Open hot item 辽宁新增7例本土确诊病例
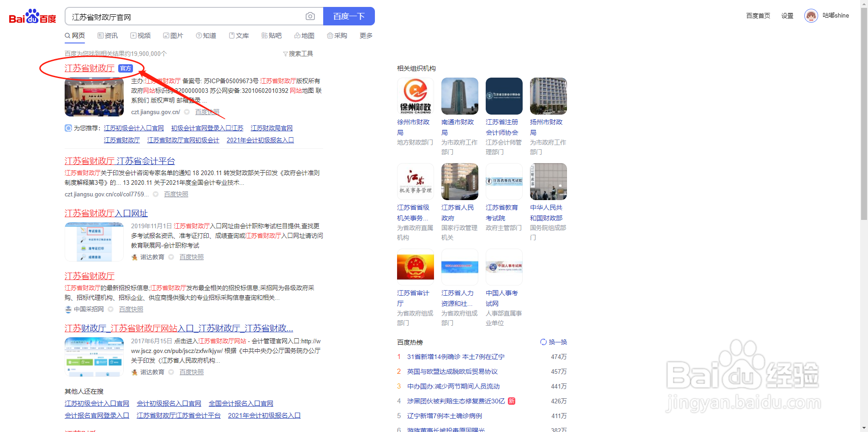 (445, 416)
